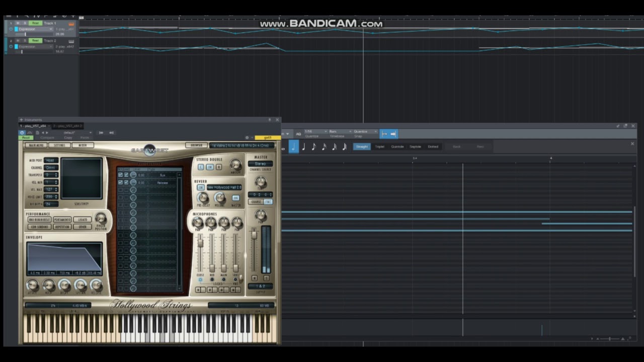Mute Track 1
The image size is (644, 362).
pos(18,24)
